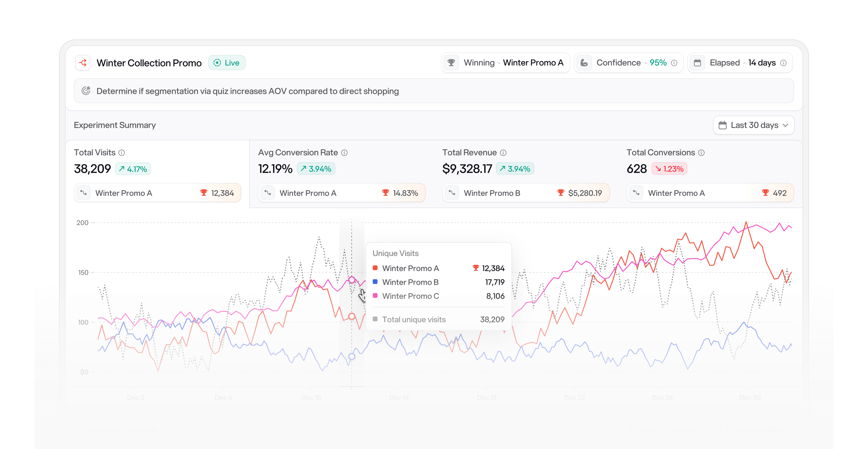Click the flexed-arm Confidence icon
Viewport: 868px width, 449px height.
point(584,63)
